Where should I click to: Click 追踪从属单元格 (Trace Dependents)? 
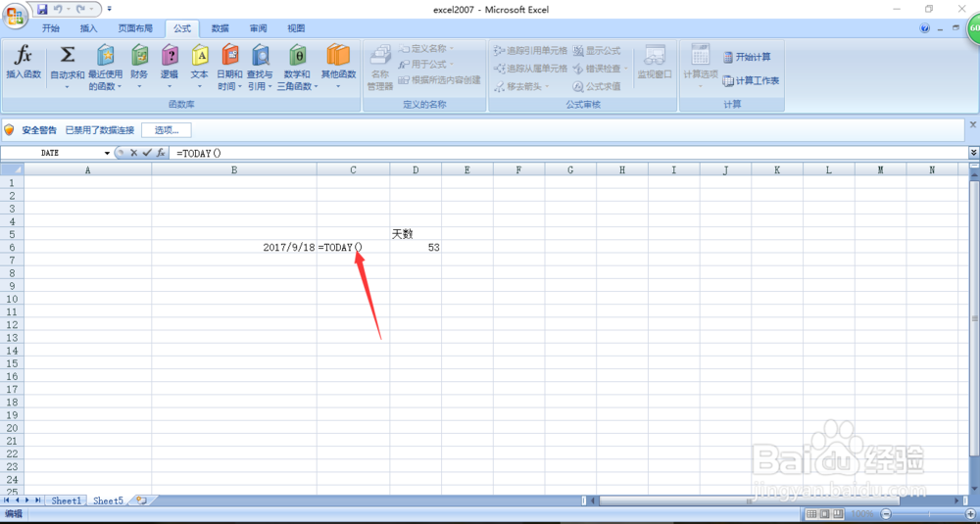pyautogui.click(x=530, y=69)
